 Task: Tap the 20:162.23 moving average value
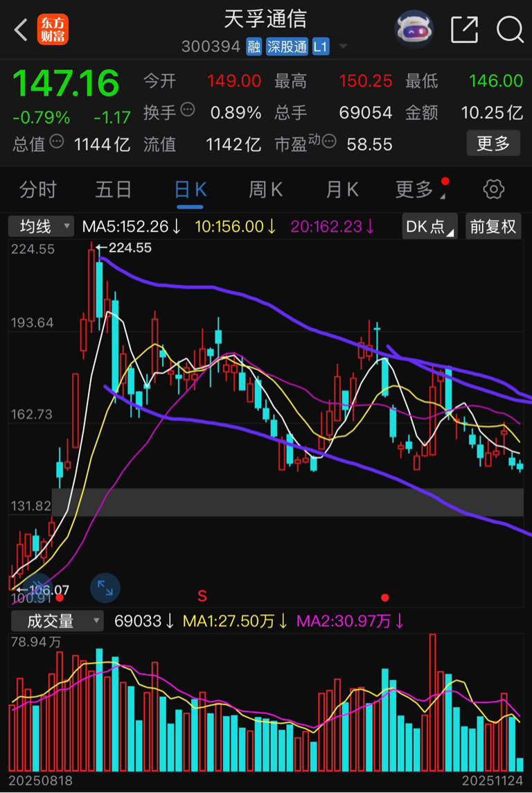click(x=332, y=226)
